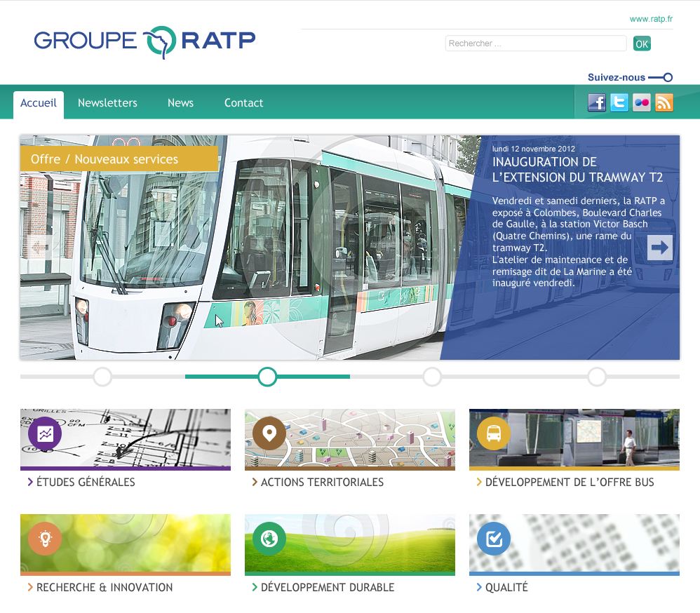Screen dimensions: 700x613
Task: Submit search with the OK button
Action: (642, 43)
